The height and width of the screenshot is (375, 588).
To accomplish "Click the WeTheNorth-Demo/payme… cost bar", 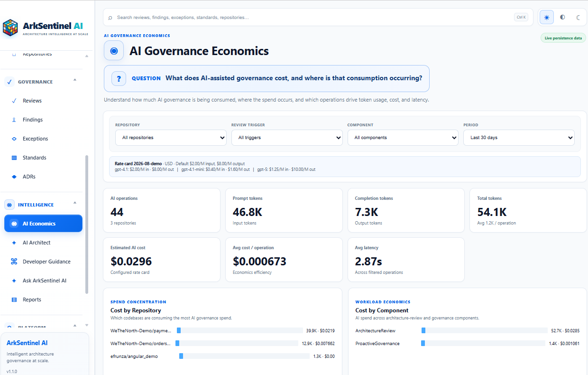I will [x=239, y=330].
